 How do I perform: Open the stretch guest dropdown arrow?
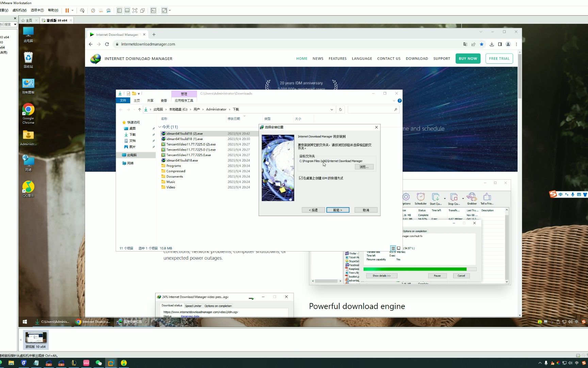(x=170, y=11)
